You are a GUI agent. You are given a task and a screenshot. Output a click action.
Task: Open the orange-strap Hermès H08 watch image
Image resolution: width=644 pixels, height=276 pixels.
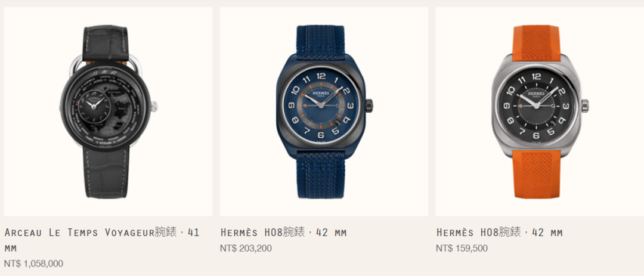tap(540, 111)
